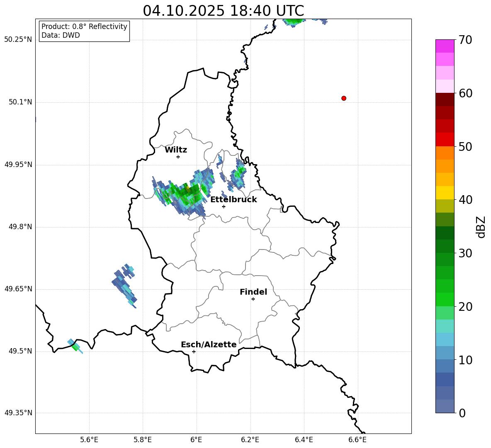The width and height of the screenshot is (491, 448).
Task: Click the Ettelbruck city label
Action: (x=233, y=200)
